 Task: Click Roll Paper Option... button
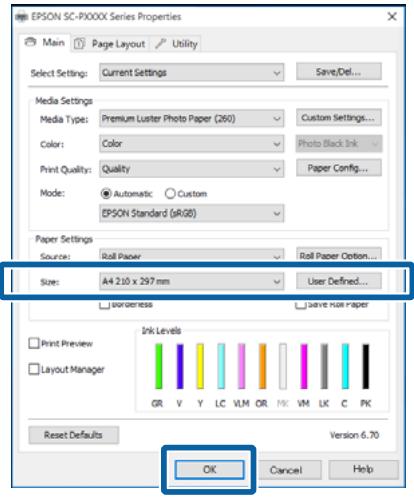(339, 255)
